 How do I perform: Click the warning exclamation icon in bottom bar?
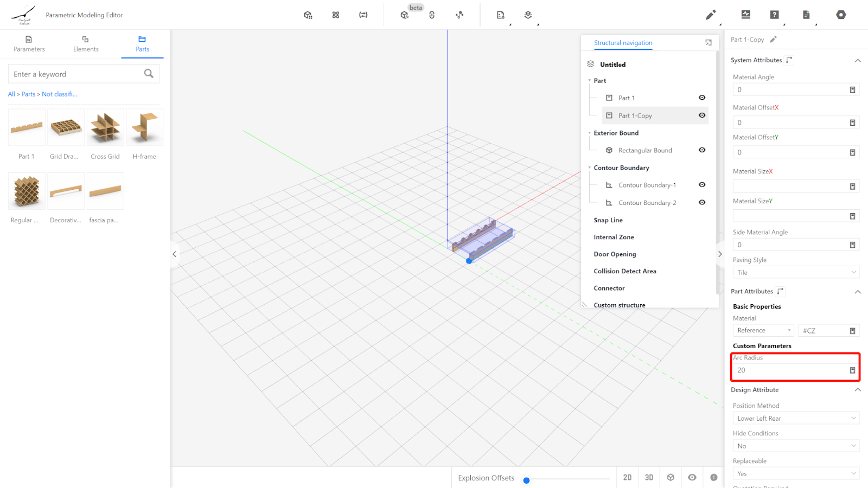(713, 478)
